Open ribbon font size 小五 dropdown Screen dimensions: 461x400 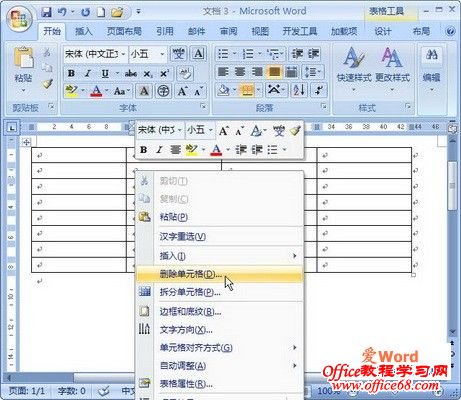162,54
